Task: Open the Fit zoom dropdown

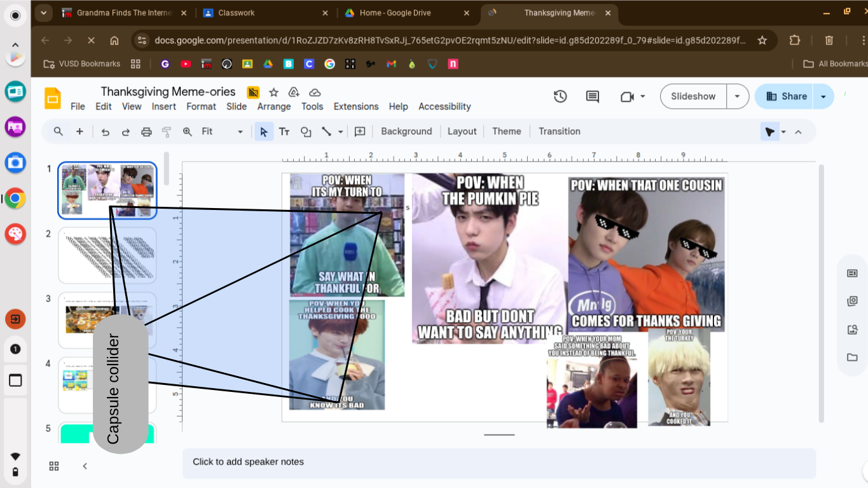Action: [240, 131]
